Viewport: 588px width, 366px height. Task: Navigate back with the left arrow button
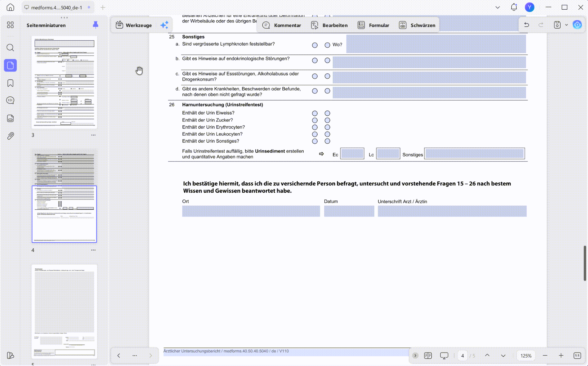119,355
